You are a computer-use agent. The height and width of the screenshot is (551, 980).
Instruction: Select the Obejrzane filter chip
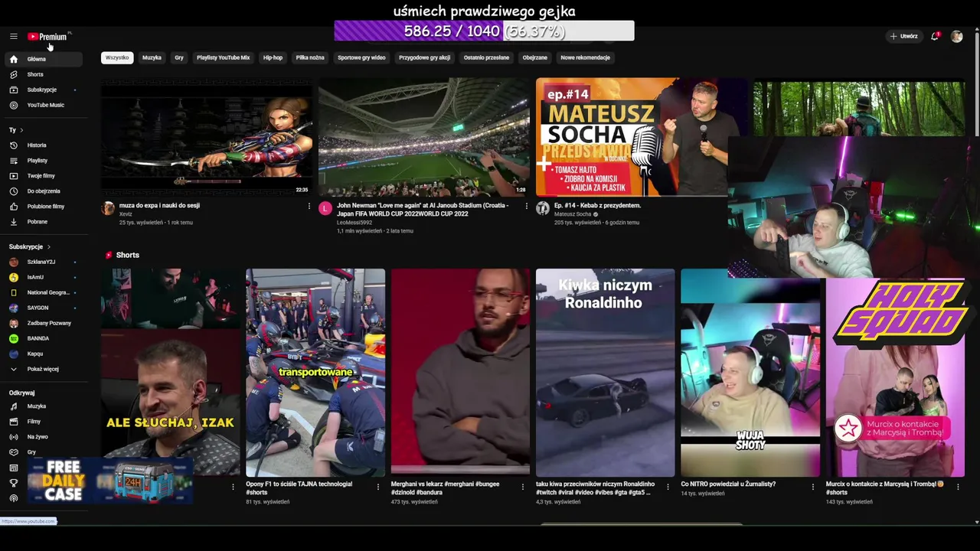pos(534,57)
